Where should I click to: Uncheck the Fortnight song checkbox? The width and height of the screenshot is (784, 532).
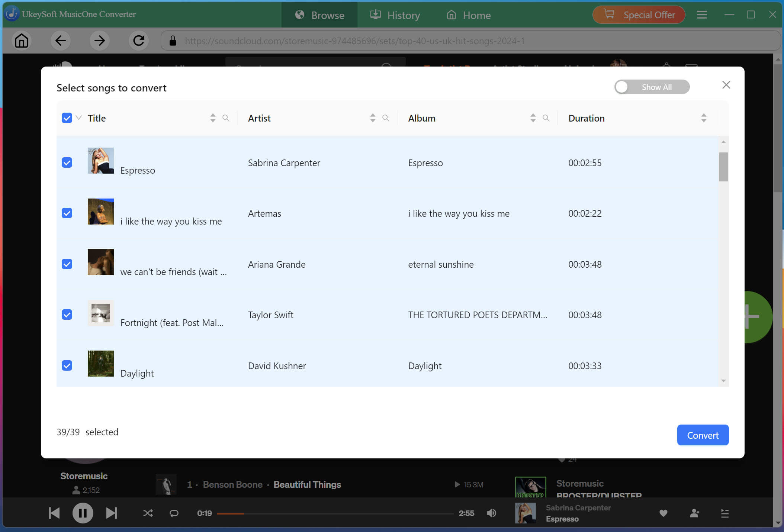click(67, 315)
